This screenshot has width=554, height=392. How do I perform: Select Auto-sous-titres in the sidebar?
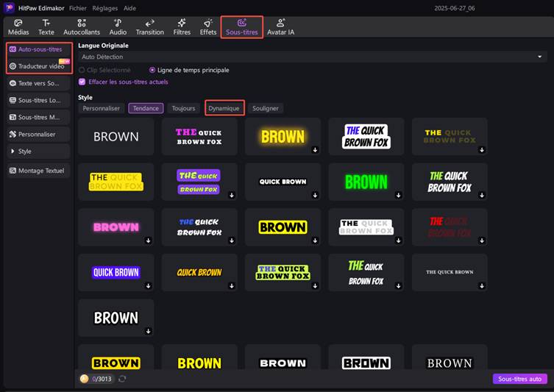coord(39,49)
